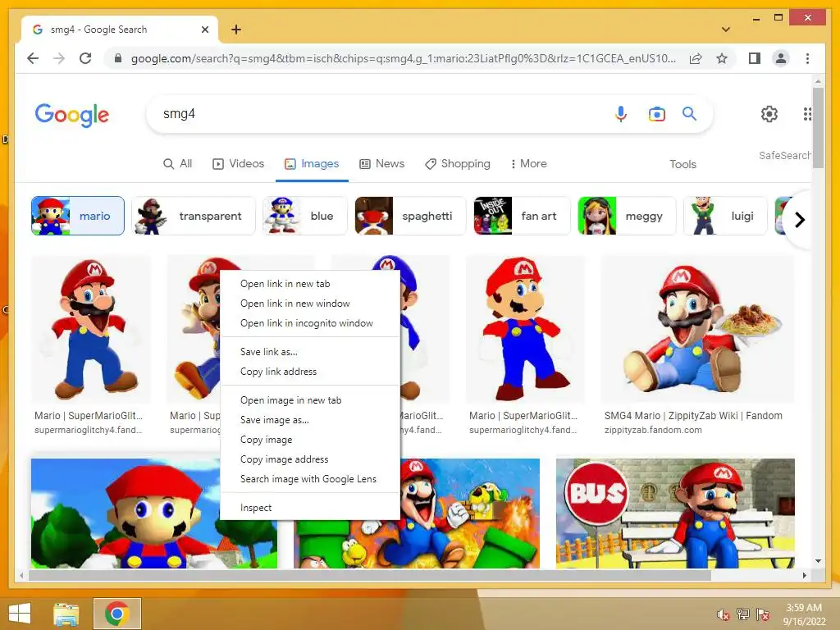Open the tab search chevron
840x630 pixels.
point(726,30)
